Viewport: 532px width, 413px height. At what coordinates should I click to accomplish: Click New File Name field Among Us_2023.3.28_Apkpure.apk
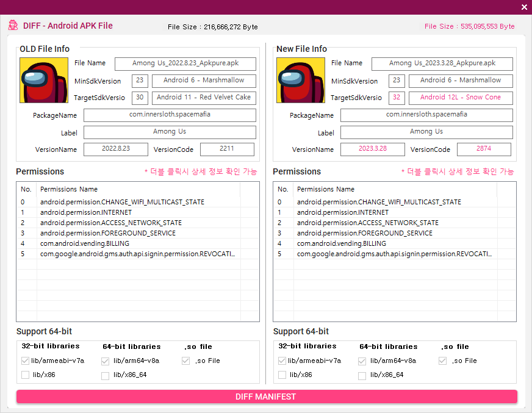442,64
